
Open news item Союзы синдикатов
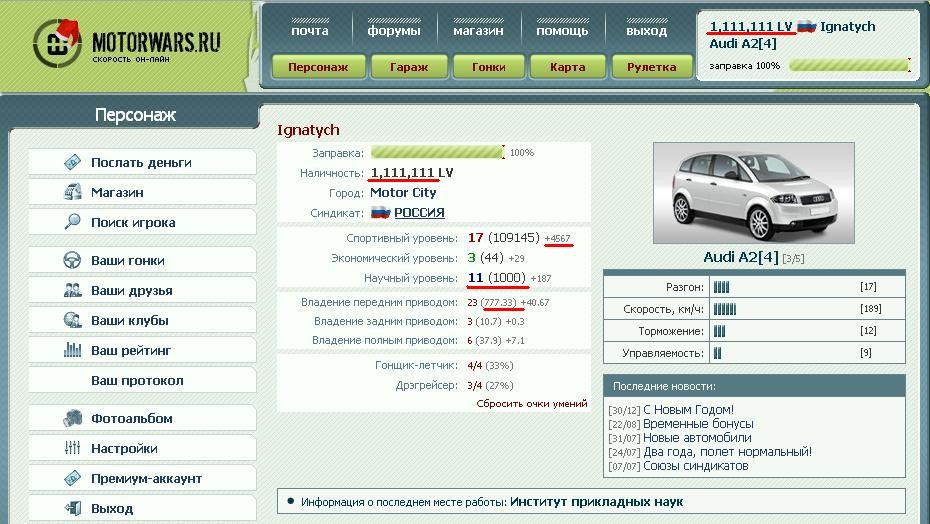coord(696,466)
